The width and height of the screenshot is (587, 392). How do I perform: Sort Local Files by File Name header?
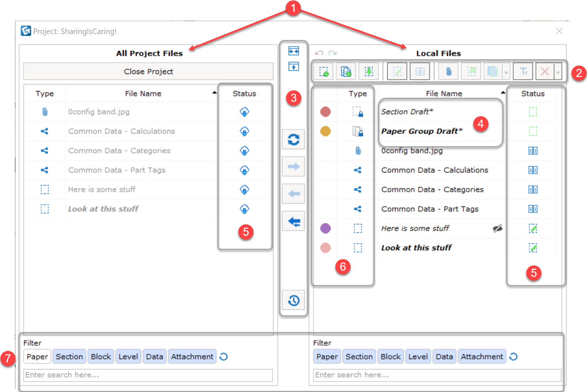[444, 94]
